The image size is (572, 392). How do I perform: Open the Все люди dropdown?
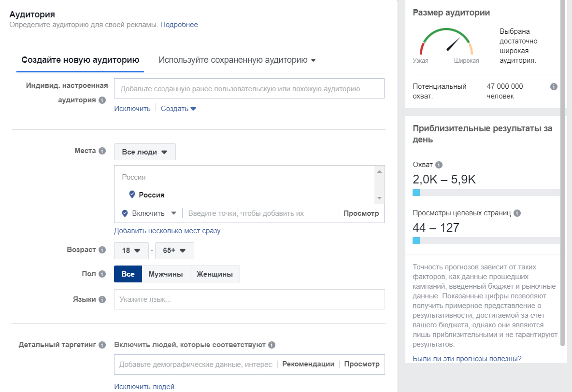144,152
